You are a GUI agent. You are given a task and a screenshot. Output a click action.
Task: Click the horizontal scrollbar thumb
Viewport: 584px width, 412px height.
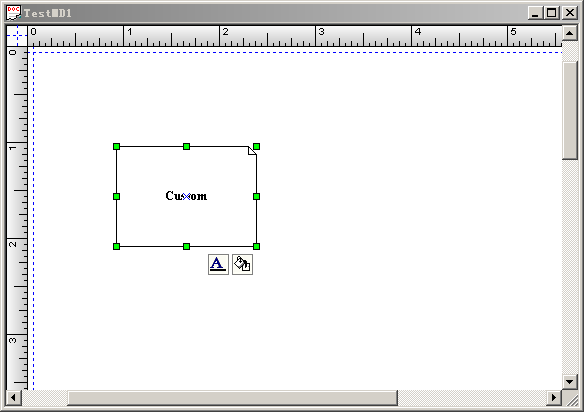click(x=232, y=397)
